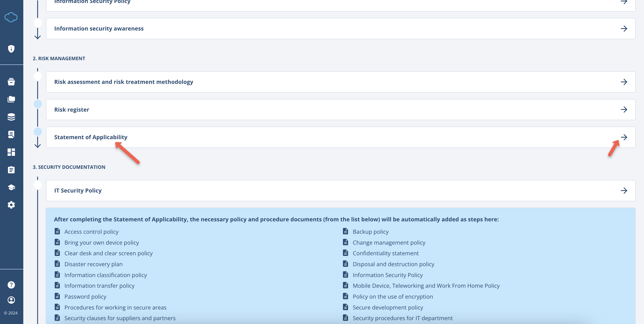Click the timeline dot beside Risk register
Image resolution: width=644 pixels, height=324 pixels.
tap(38, 104)
